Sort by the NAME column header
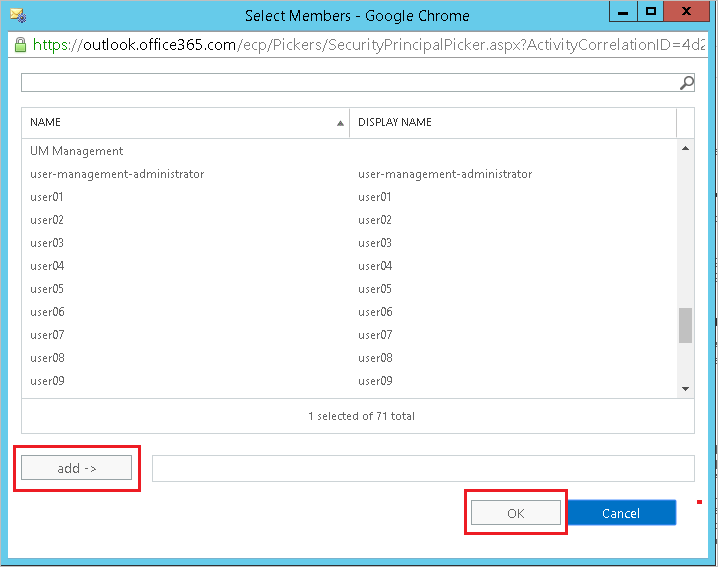The height and width of the screenshot is (567, 718). (185, 122)
